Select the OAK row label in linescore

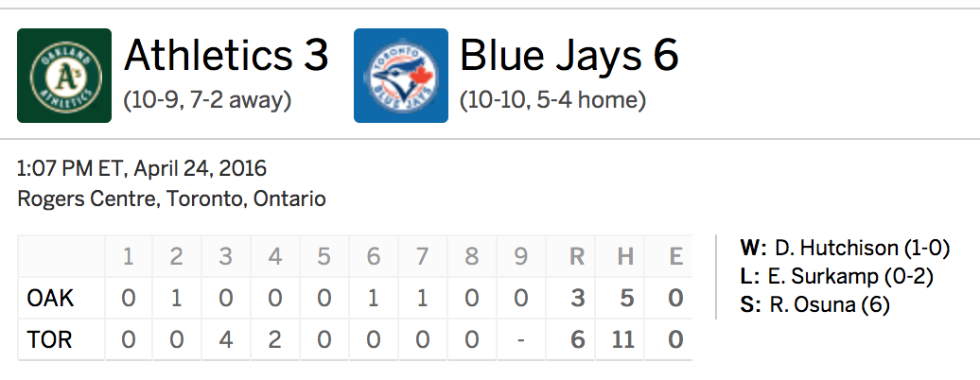pos(51,298)
